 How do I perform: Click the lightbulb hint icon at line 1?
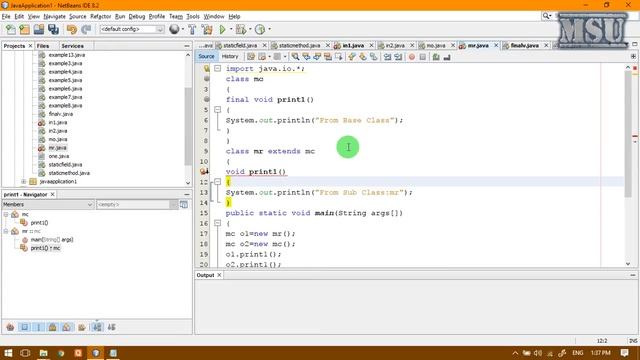click(x=207, y=69)
